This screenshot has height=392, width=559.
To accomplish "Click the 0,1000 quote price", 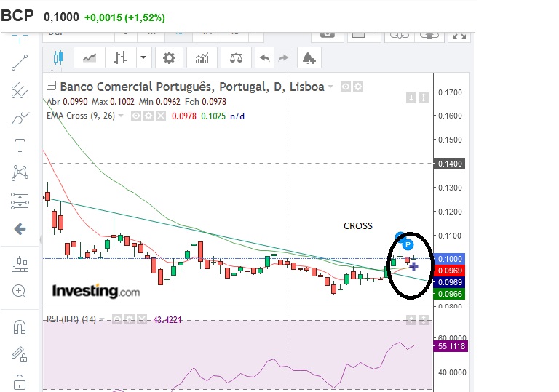I will click(x=61, y=17).
